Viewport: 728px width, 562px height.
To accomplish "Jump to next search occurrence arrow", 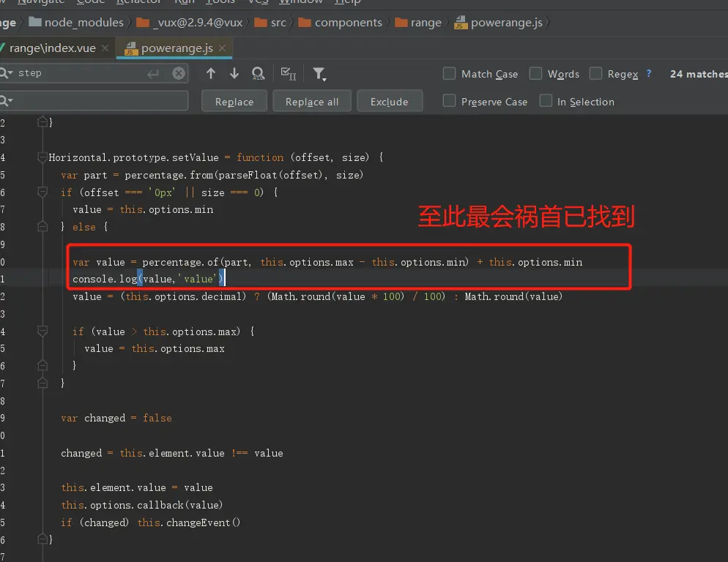I will coord(234,73).
